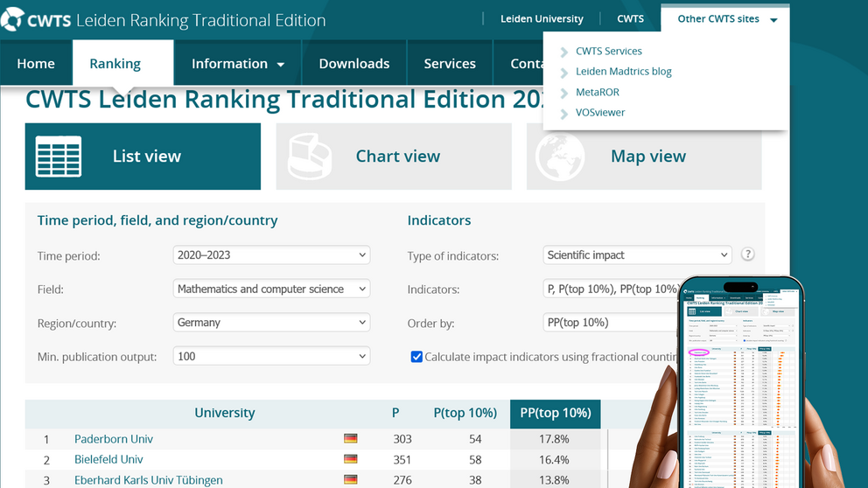This screenshot has width=868, height=488.
Task: Switch to Map view
Action: coord(644,157)
